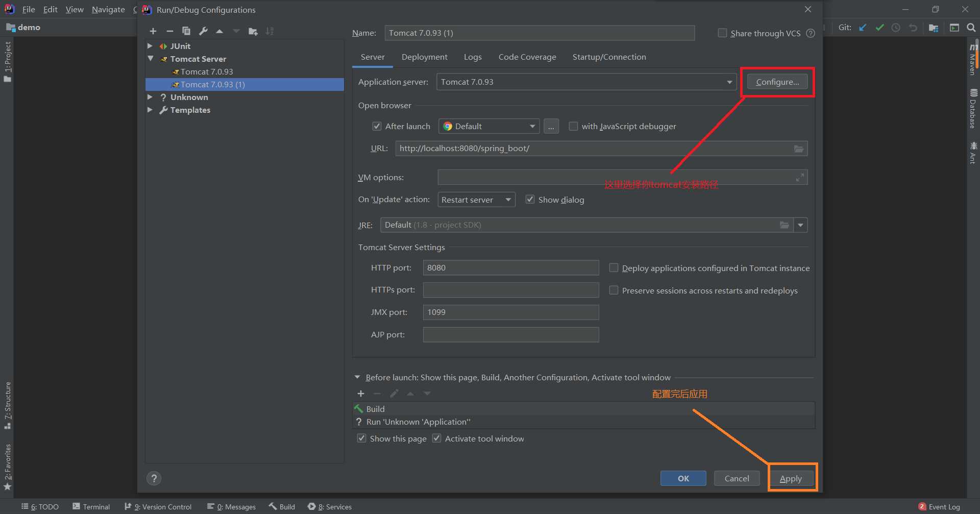Open File menu
980x514 pixels.
point(29,9)
